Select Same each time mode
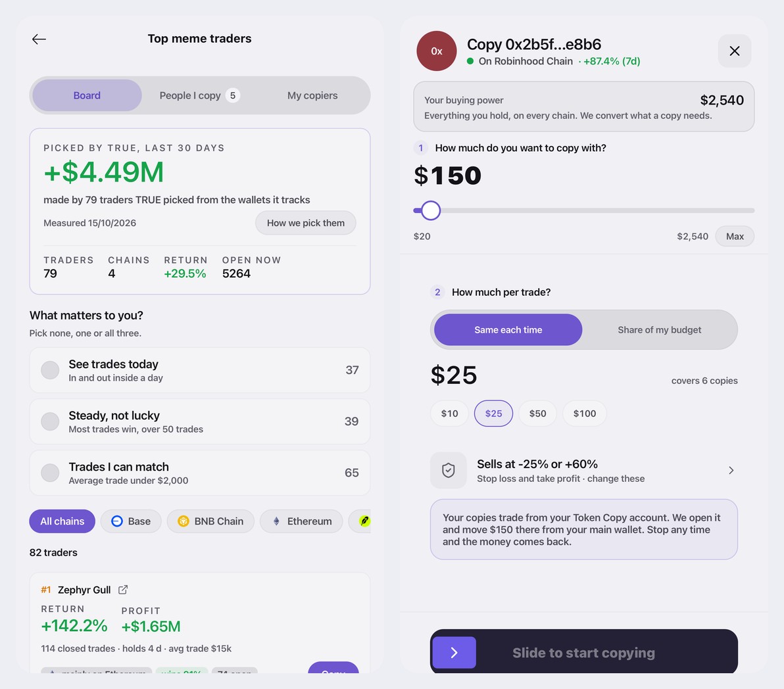 click(508, 330)
